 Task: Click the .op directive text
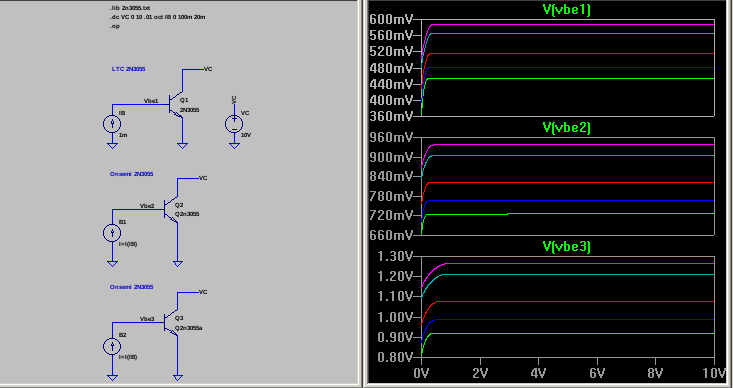[x=115, y=26]
